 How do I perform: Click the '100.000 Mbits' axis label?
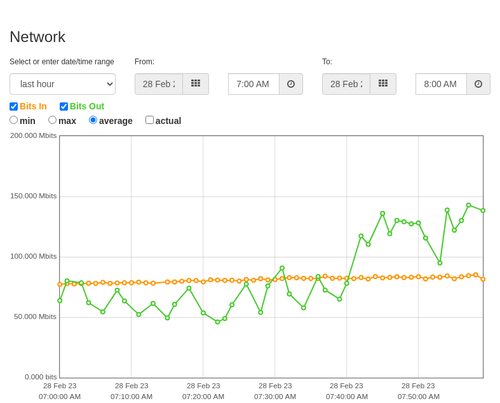tap(33, 256)
